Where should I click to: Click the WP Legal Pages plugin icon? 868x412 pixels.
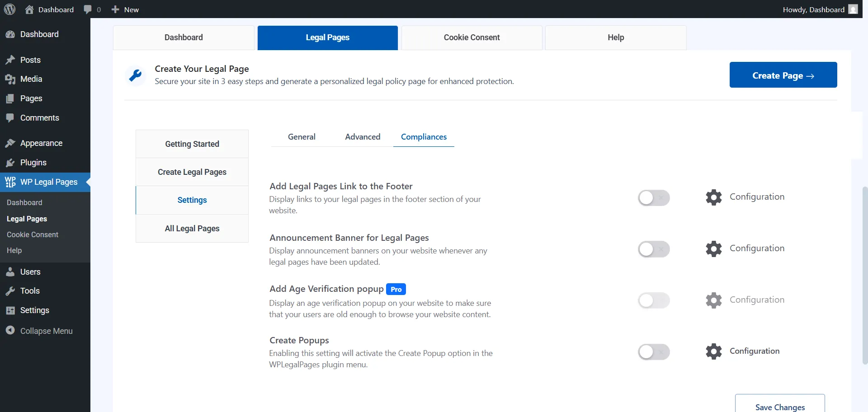(x=10, y=182)
